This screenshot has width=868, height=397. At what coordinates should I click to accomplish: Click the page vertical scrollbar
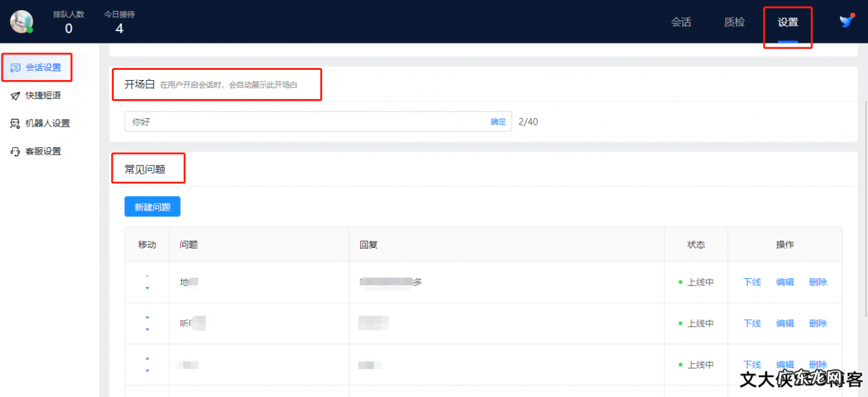(x=865, y=204)
